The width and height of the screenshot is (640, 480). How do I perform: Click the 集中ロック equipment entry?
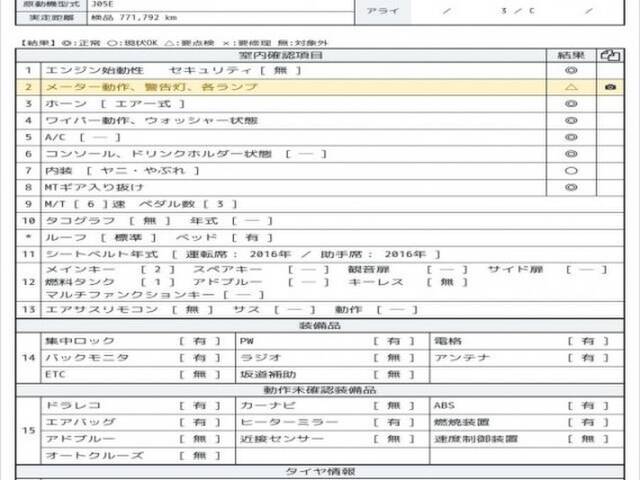pos(138,341)
